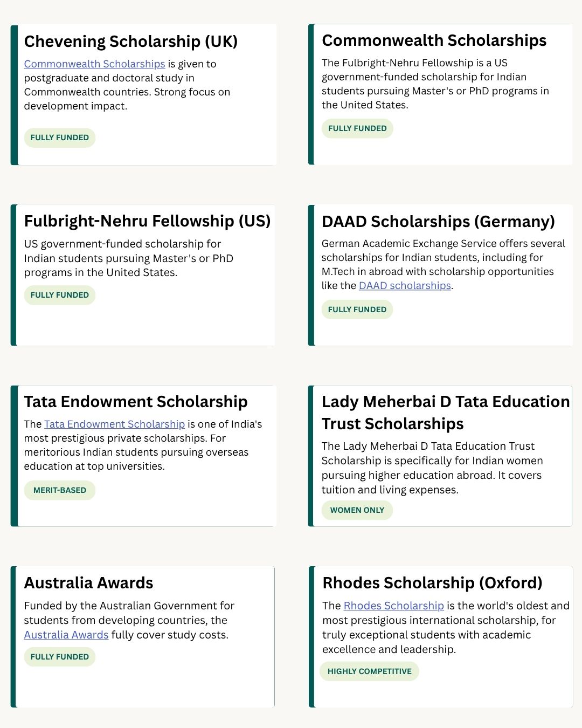Open the Tata Endowment Scholarship link

coord(114,424)
